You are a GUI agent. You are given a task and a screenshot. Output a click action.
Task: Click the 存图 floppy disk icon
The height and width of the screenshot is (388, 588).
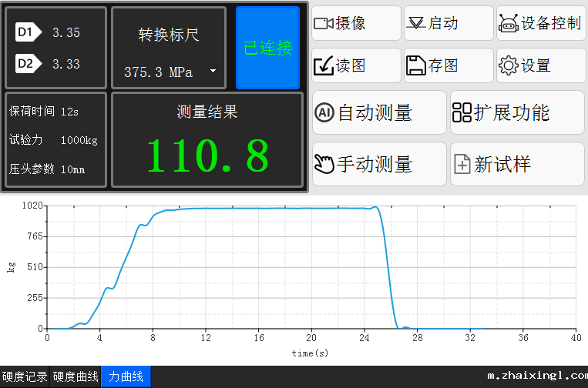415,66
